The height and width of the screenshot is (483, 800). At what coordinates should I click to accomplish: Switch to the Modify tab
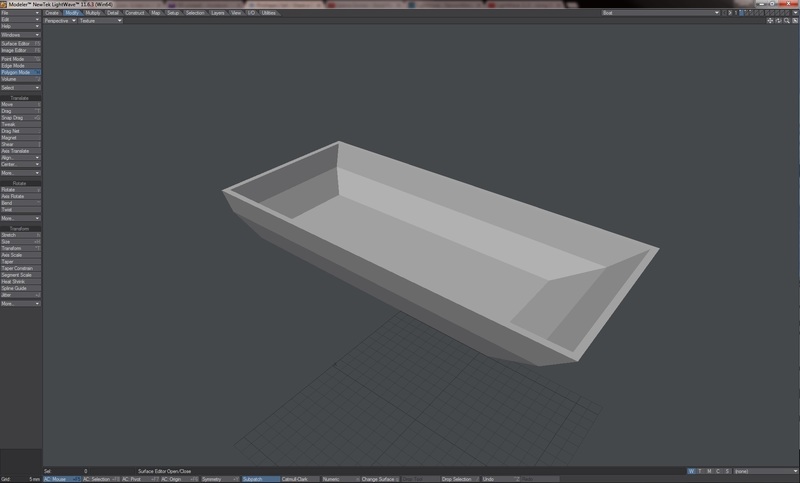click(x=72, y=13)
